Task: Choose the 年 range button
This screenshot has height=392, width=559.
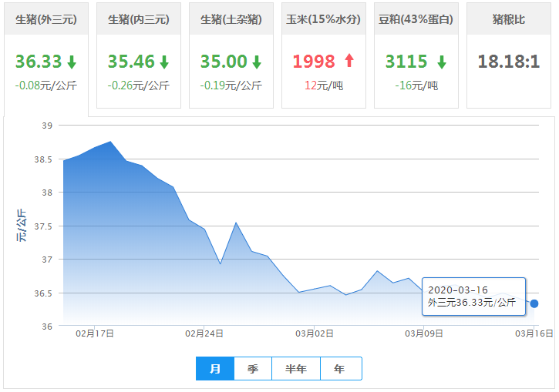Action: tap(340, 369)
